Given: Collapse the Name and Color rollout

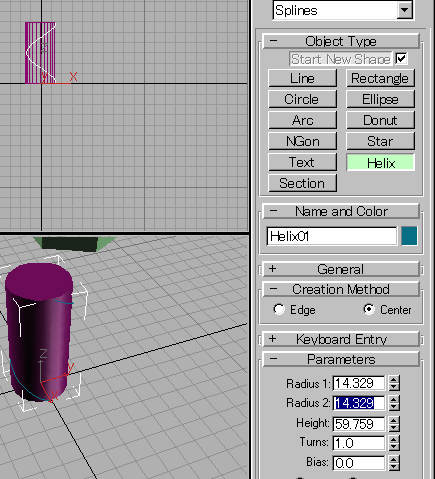Looking at the screenshot, I should [341, 211].
